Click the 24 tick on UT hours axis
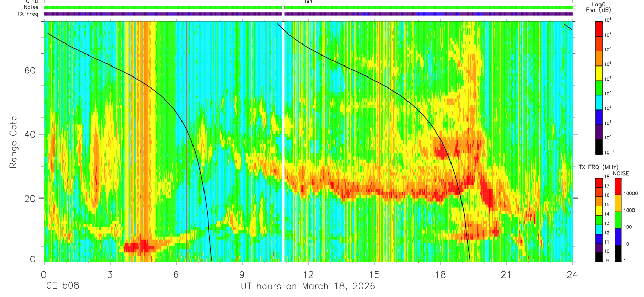 (x=573, y=274)
